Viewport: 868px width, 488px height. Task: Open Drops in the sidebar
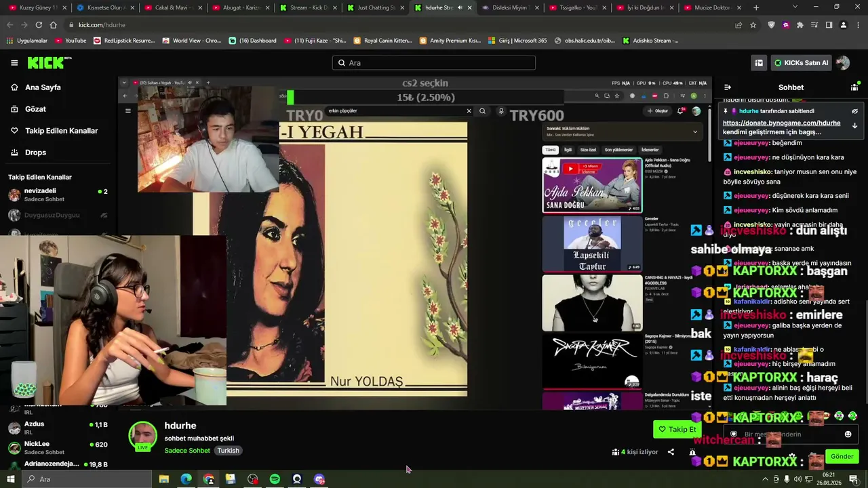(x=35, y=152)
